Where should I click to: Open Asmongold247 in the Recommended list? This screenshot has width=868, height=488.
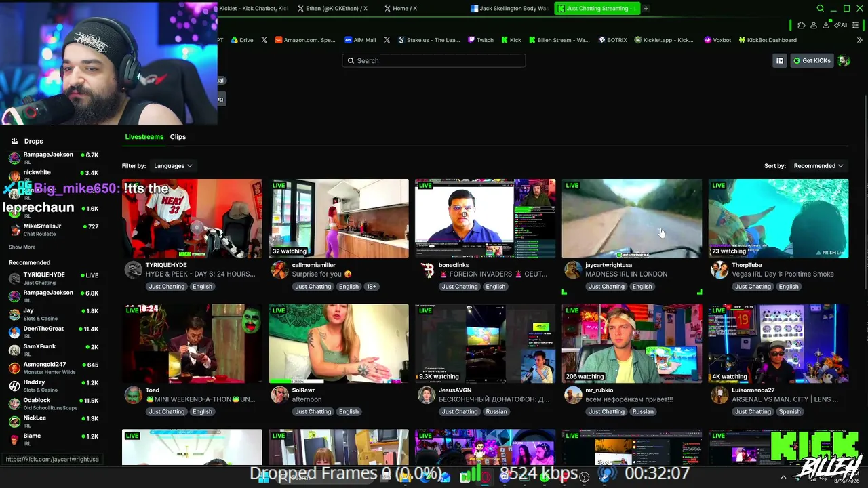tap(54, 367)
